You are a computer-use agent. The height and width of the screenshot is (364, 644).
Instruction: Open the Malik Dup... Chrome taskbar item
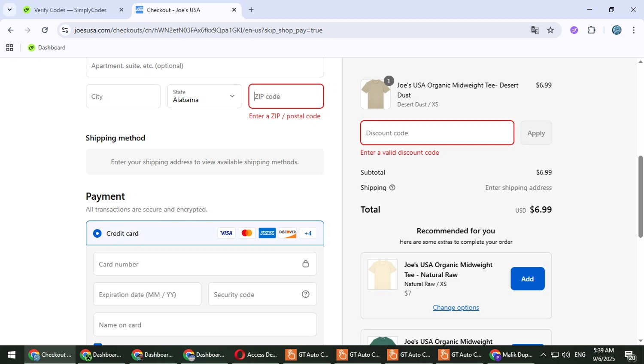point(512,355)
